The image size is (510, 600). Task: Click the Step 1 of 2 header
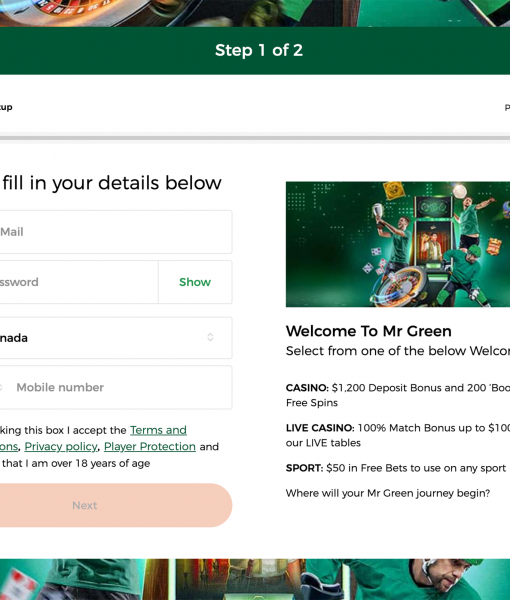(x=259, y=50)
